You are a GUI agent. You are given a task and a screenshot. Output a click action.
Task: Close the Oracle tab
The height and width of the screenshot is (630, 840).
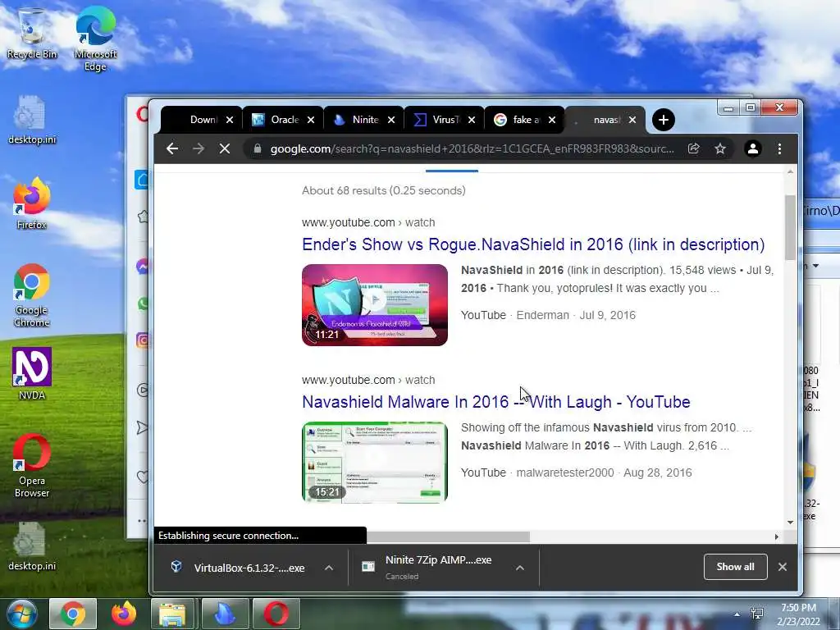[311, 120]
